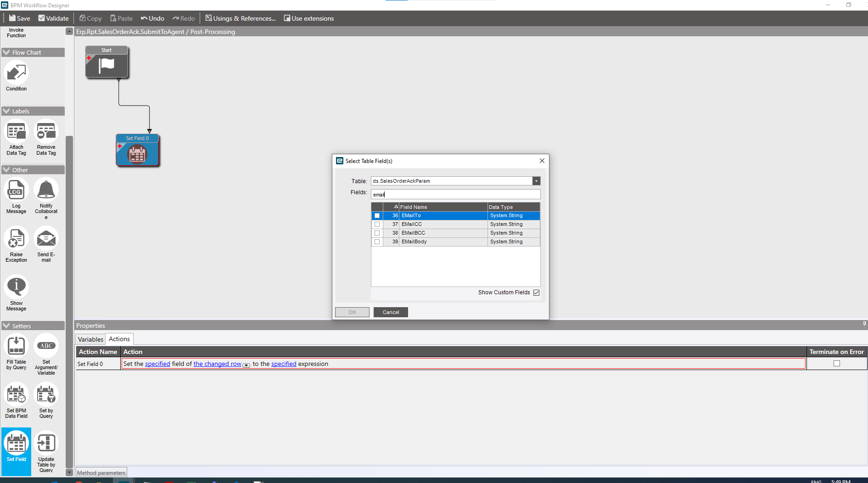Click the first 'specified' field link

click(157, 364)
